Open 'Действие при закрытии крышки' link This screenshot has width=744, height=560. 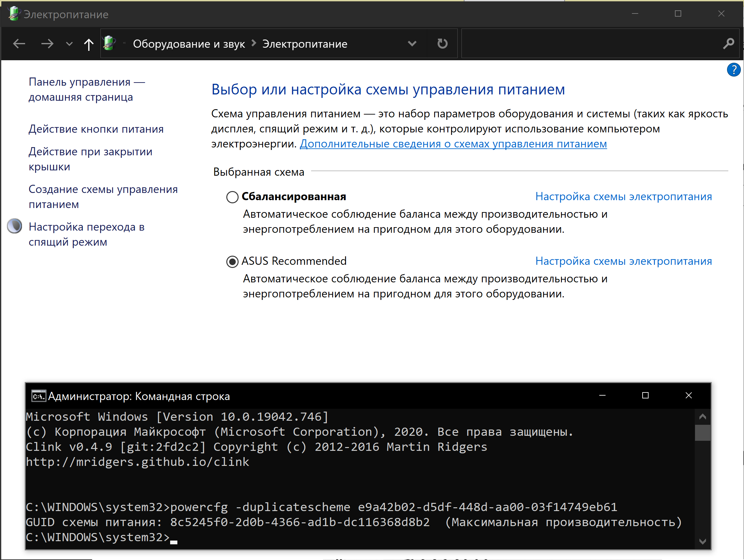(90, 159)
